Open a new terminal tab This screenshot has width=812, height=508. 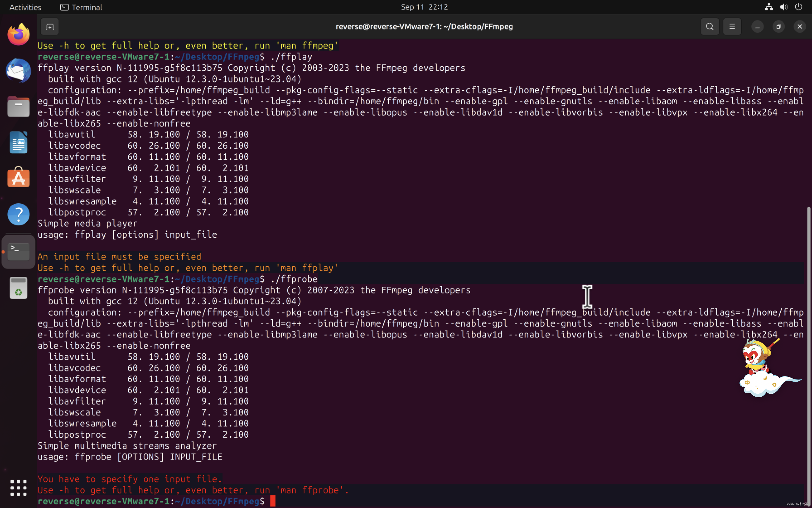click(50, 27)
